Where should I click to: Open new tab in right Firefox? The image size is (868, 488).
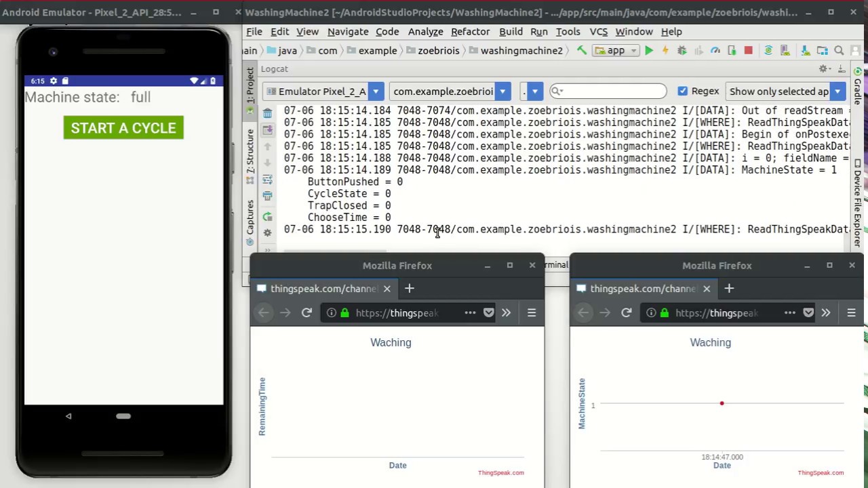[x=729, y=289]
